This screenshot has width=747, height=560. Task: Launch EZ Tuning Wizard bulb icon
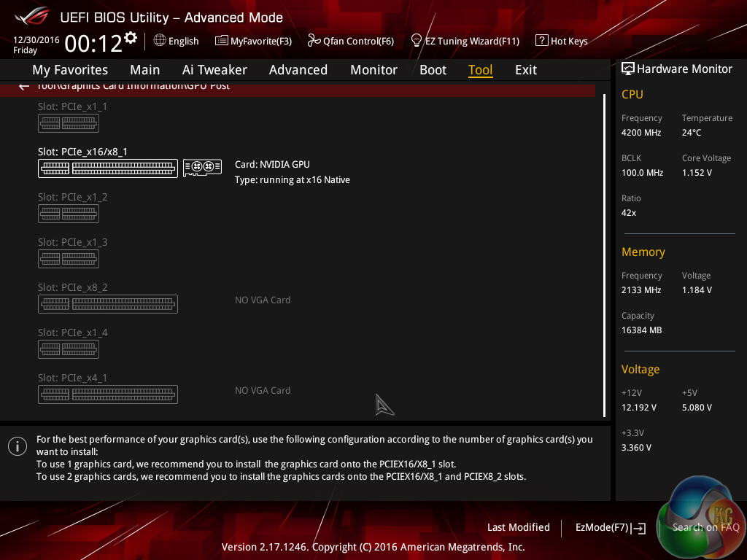point(417,41)
